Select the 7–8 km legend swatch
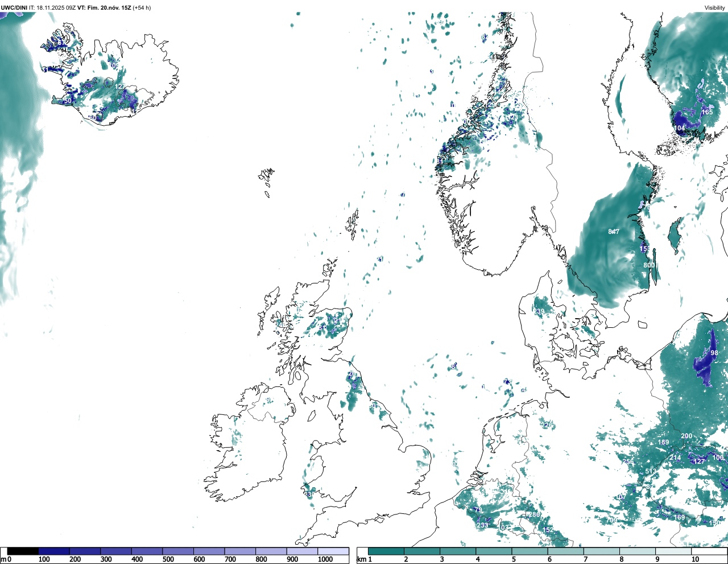Viewport: 728px width, 564px height. 602,551
